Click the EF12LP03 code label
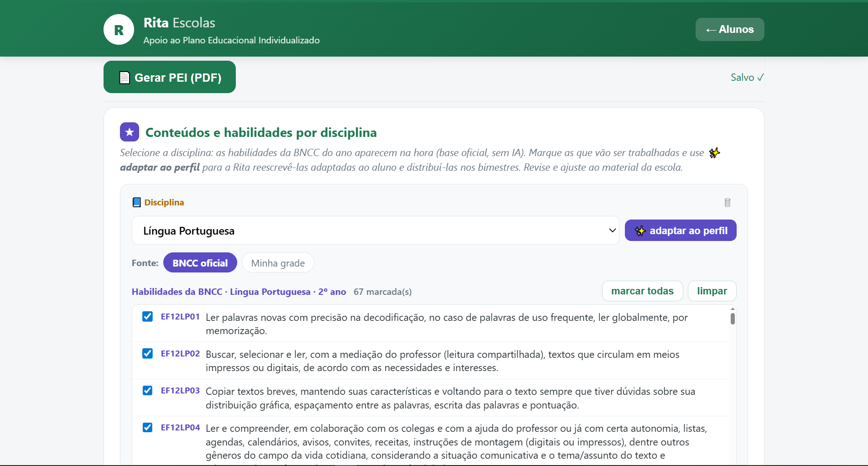The height and width of the screenshot is (466, 868). tap(180, 391)
